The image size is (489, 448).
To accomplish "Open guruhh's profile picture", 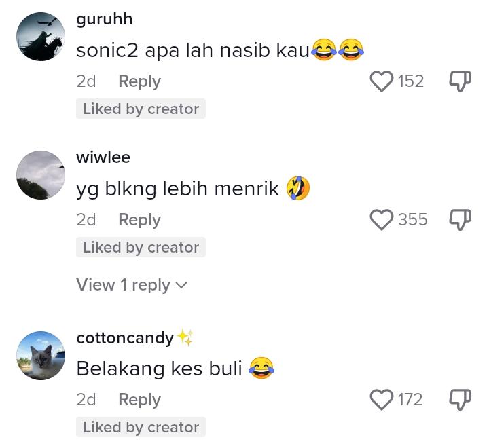I will point(40,37).
